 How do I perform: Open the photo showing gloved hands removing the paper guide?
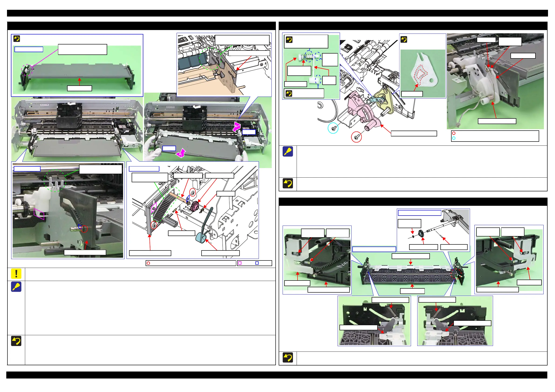click(208, 130)
